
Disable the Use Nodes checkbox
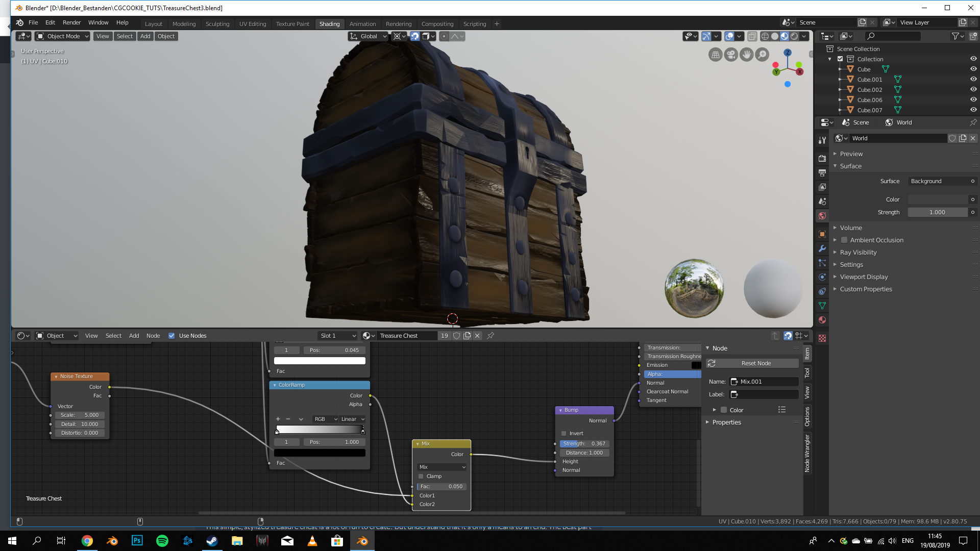[171, 336]
